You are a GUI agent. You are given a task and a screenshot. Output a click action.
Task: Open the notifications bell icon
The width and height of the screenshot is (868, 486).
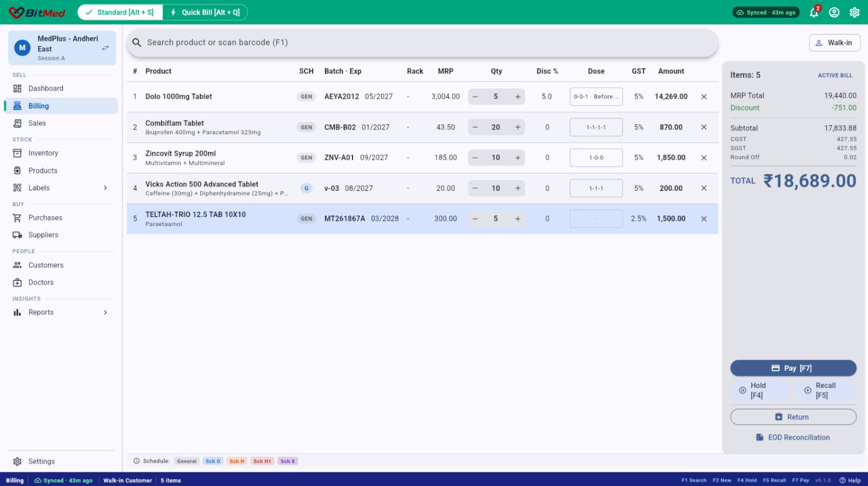point(813,13)
